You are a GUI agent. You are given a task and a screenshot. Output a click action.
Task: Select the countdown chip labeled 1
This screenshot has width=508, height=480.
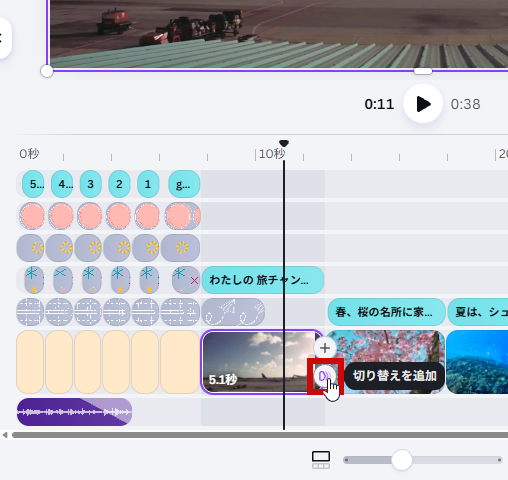click(148, 184)
